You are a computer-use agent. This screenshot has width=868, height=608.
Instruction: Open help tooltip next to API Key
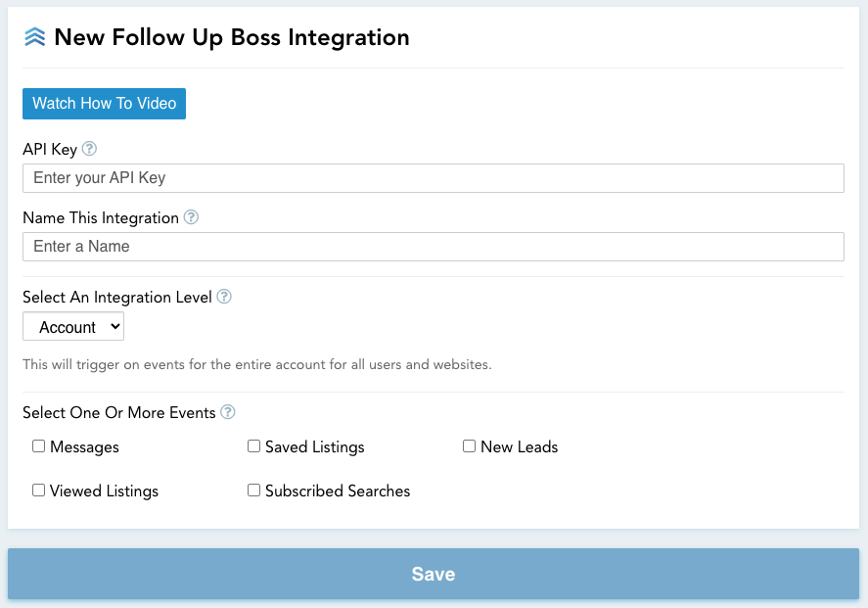[89, 149]
